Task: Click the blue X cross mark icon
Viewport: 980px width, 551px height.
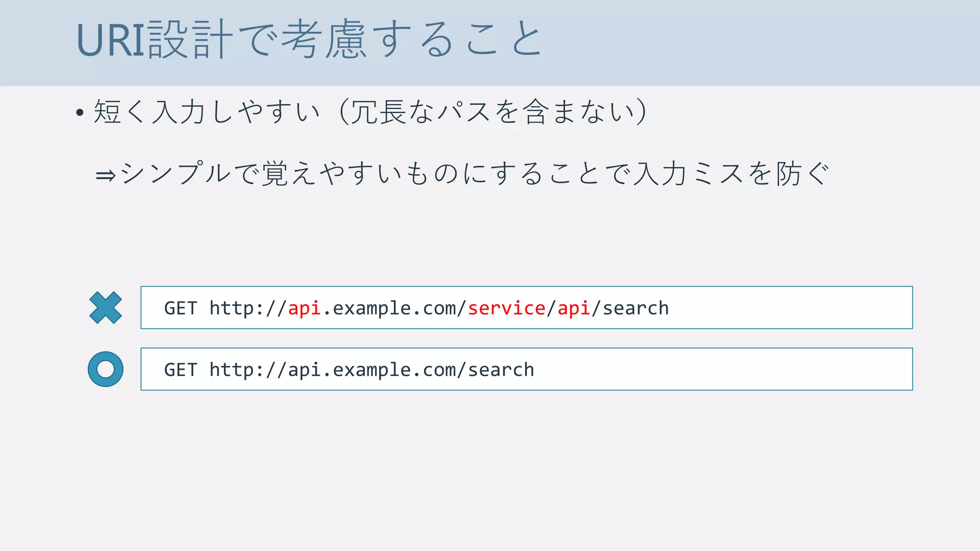Action: point(106,308)
